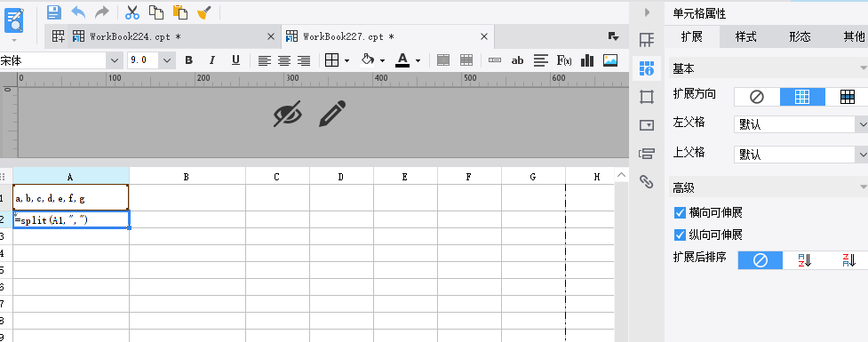
Task: Insert an image with the picture icon
Action: coord(610,60)
